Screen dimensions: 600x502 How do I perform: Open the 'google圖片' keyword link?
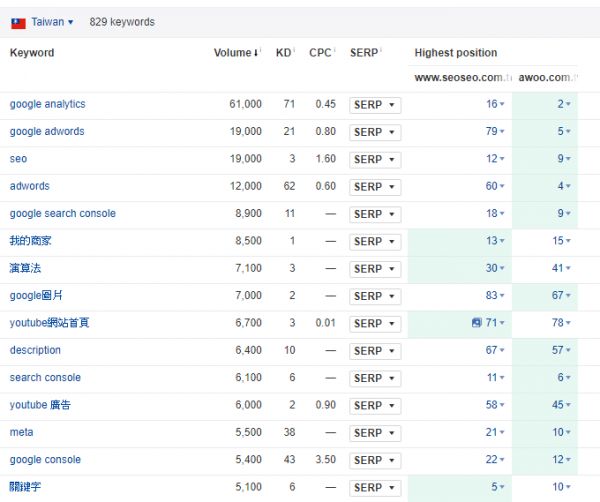pyautogui.click(x=36, y=295)
